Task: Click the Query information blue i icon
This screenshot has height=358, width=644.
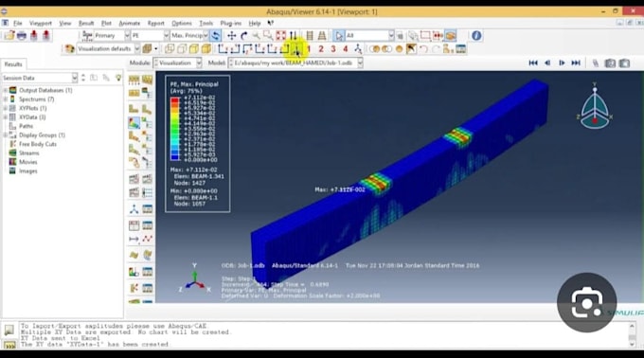Action: (476, 36)
